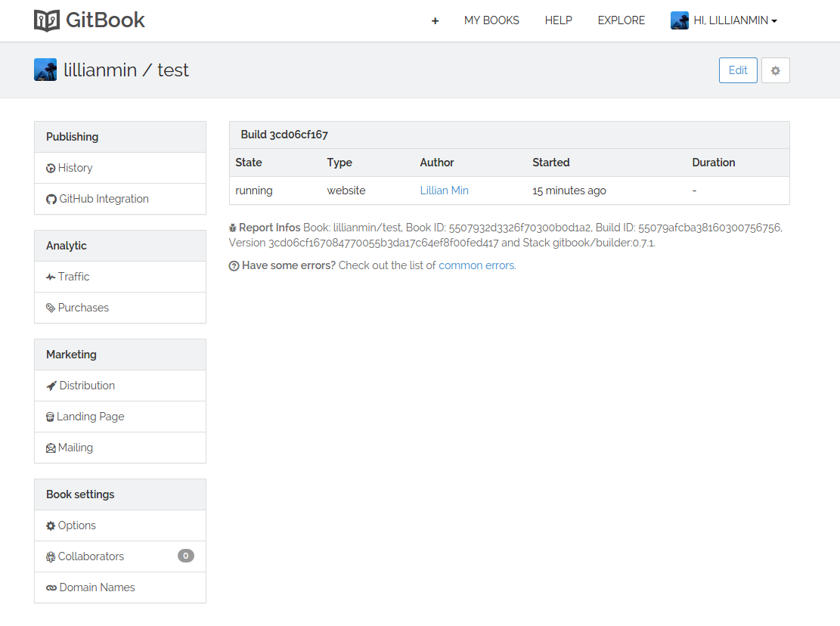The image size is (840, 626).
Task: Click the question mark icon before Have some errors
Action: pos(234,265)
